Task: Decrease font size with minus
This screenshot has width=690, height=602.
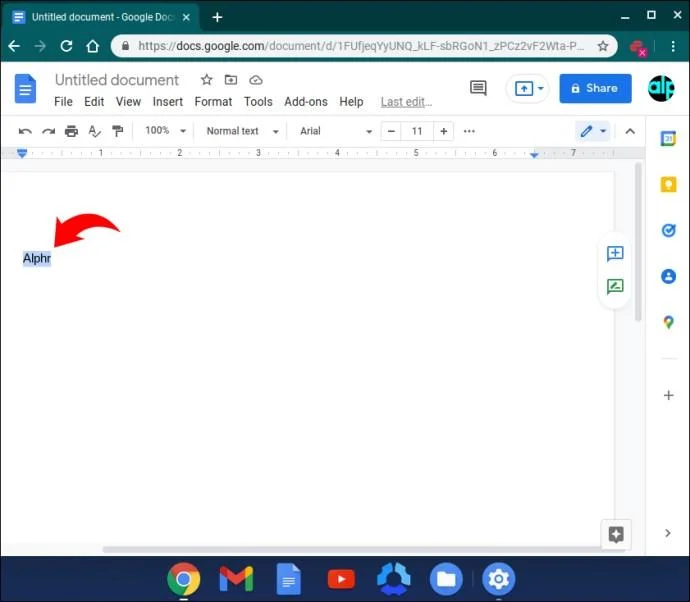Action: 391,131
